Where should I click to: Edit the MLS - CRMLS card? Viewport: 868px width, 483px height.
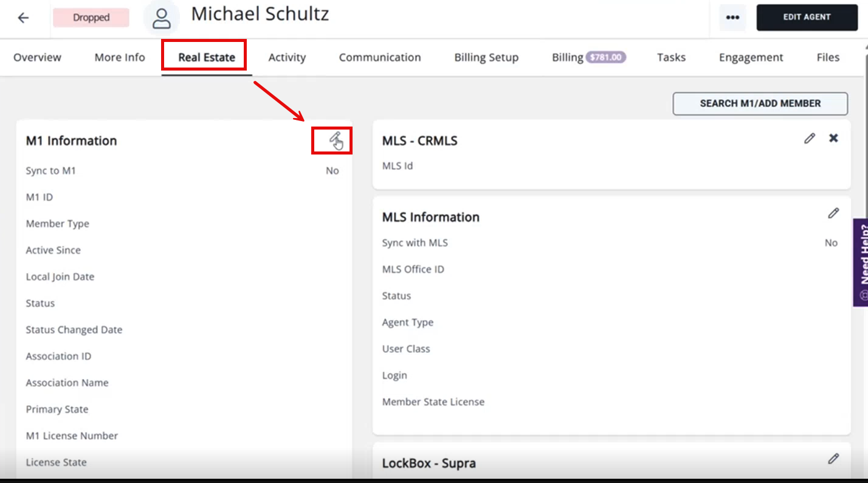(x=809, y=139)
